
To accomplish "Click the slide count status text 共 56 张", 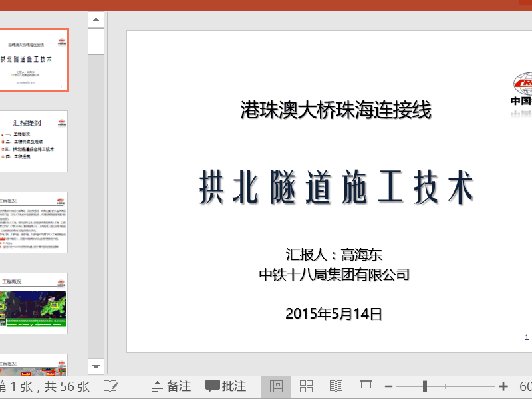I will click(x=67, y=386).
